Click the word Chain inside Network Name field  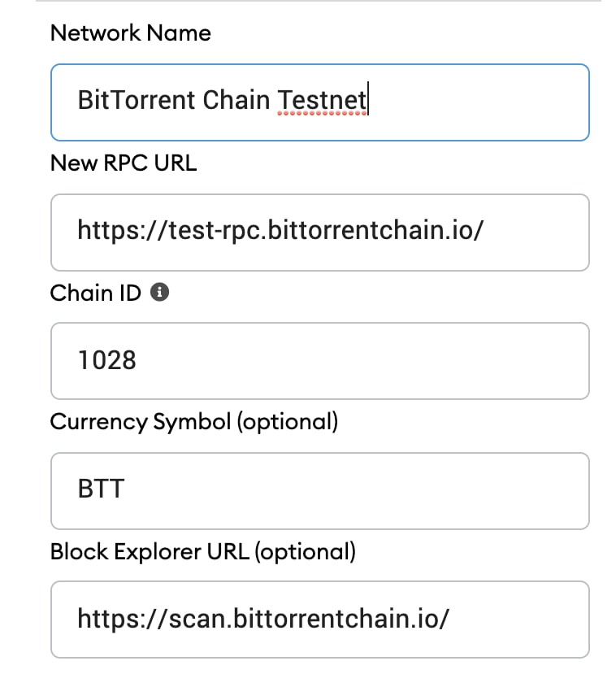click(x=236, y=100)
